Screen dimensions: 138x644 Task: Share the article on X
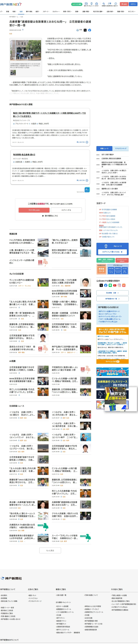click(x=85, y=30)
